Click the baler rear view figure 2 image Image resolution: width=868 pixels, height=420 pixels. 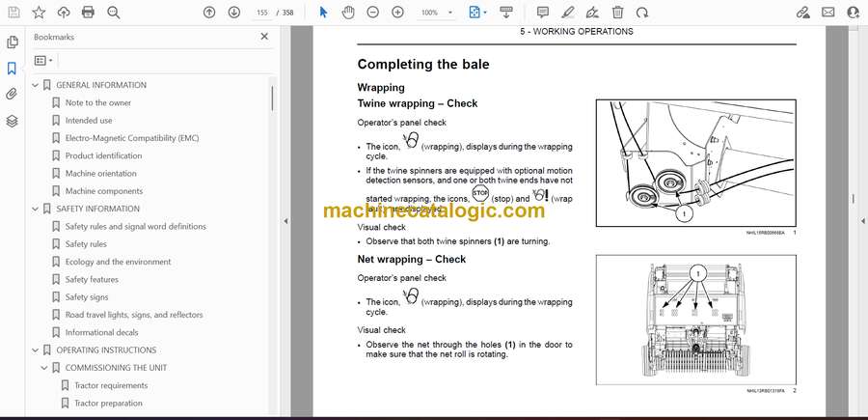(x=695, y=320)
